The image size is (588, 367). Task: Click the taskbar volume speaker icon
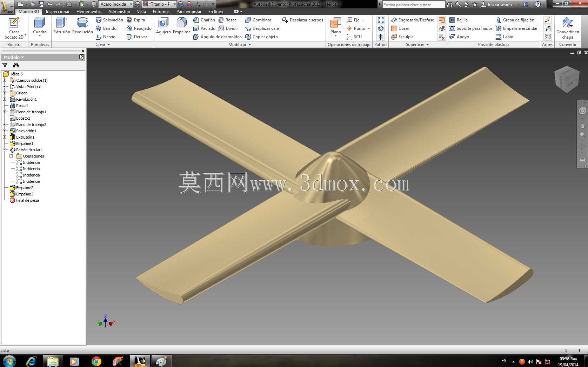click(x=530, y=362)
